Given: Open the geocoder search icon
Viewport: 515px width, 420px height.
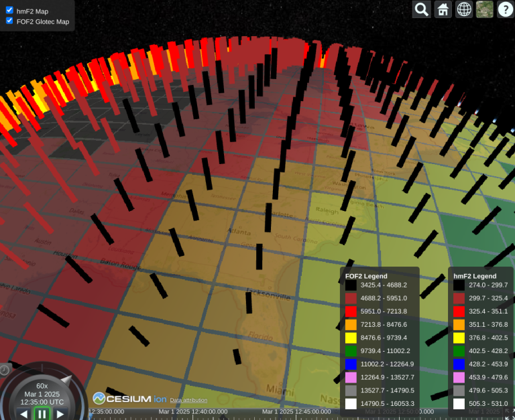Looking at the screenshot, I should point(422,9).
